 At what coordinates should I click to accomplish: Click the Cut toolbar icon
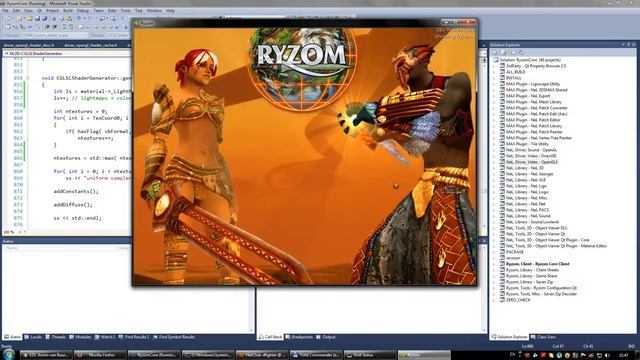(x=54, y=19)
